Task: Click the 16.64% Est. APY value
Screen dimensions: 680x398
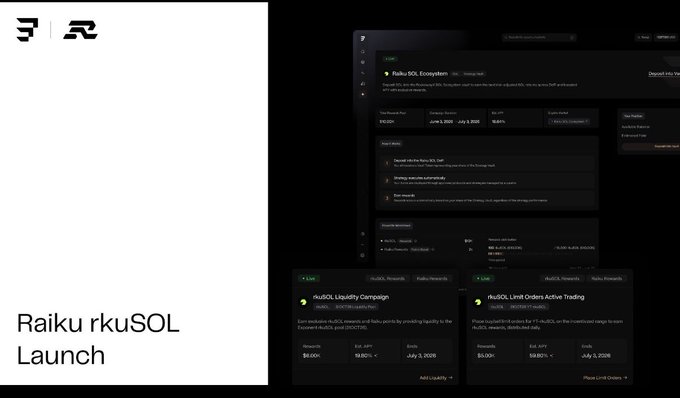Action: [x=498, y=122]
